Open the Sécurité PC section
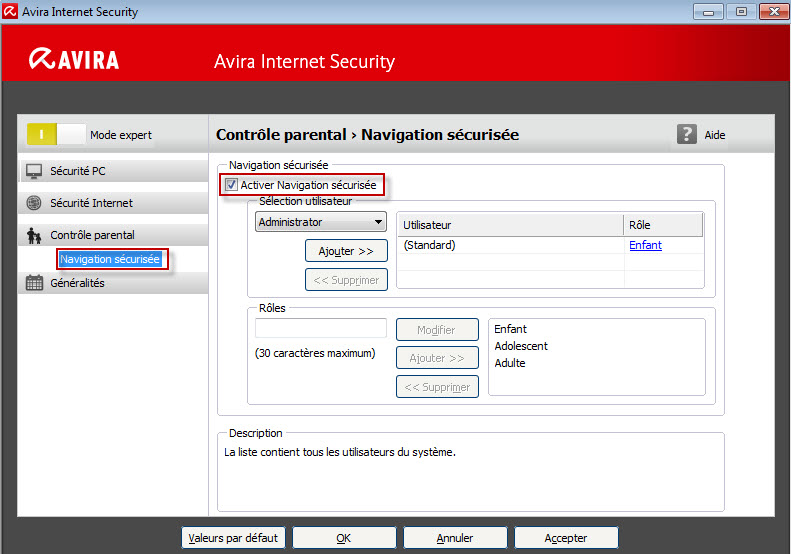The height and width of the screenshot is (554, 791). (114, 171)
